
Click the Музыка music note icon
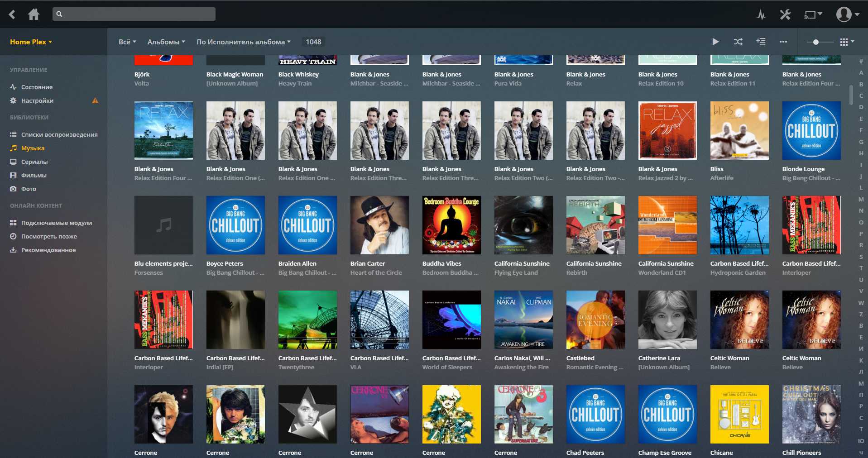click(13, 148)
